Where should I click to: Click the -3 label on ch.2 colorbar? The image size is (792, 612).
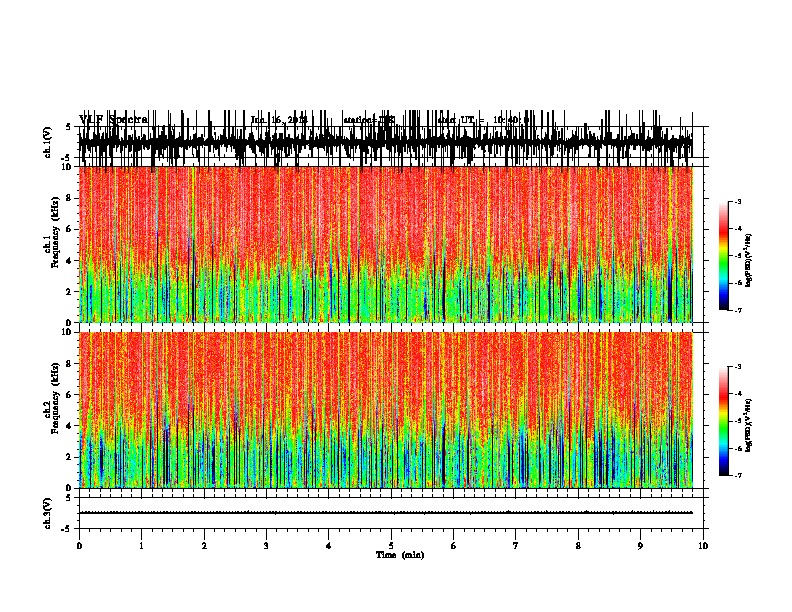(x=738, y=367)
